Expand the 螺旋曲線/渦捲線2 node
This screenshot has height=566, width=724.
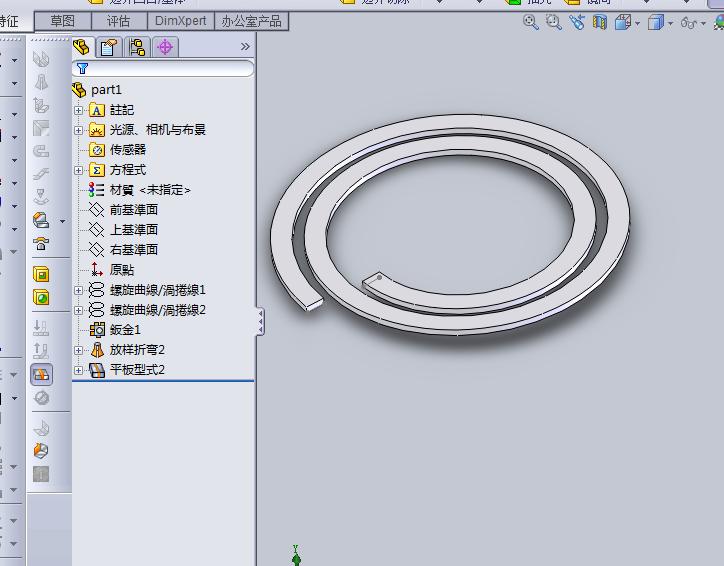click(x=78, y=310)
